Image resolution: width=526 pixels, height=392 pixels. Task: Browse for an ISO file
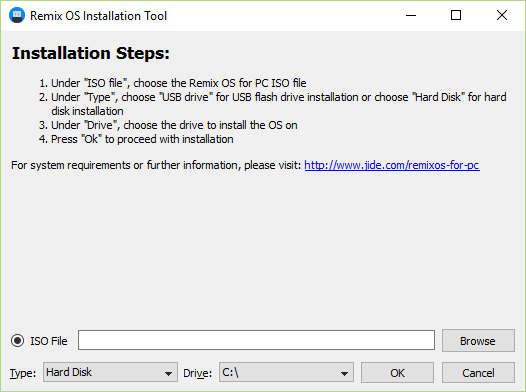coord(478,341)
